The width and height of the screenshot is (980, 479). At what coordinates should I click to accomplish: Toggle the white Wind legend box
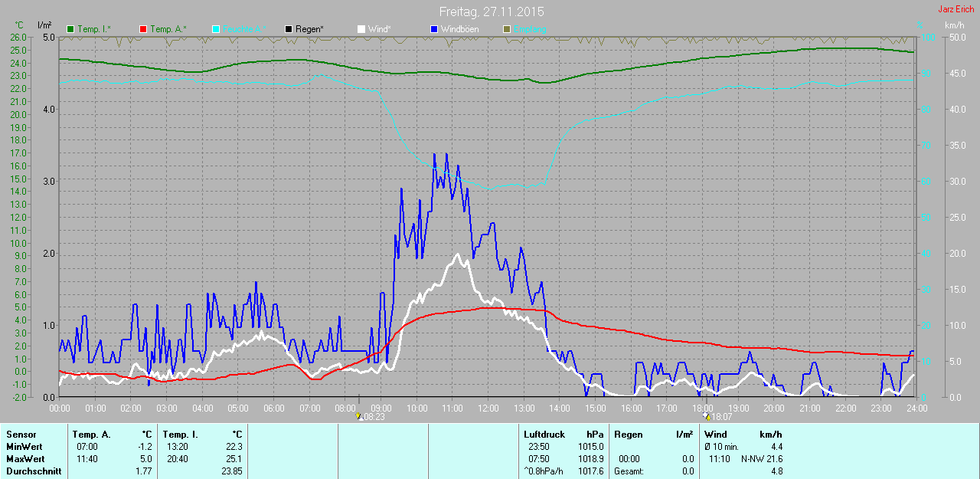(361, 29)
